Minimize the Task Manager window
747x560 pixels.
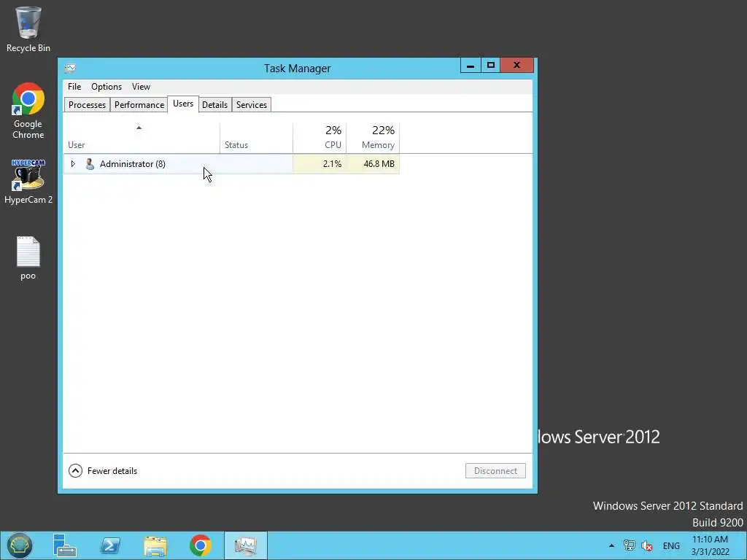(x=471, y=65)
